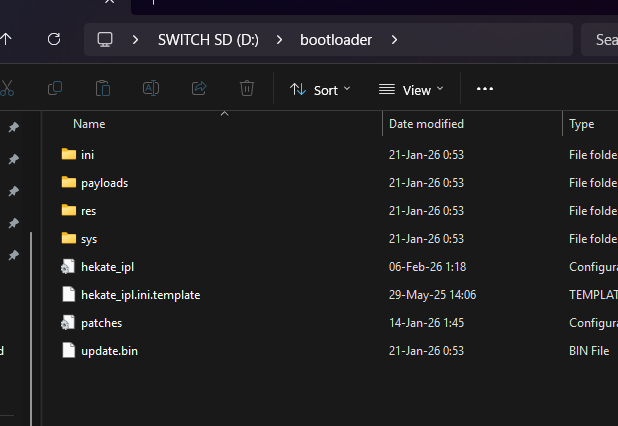Select the hekate_ipl.ini.template file name
This screenshot has height=426, width=618.
[140, 295]
